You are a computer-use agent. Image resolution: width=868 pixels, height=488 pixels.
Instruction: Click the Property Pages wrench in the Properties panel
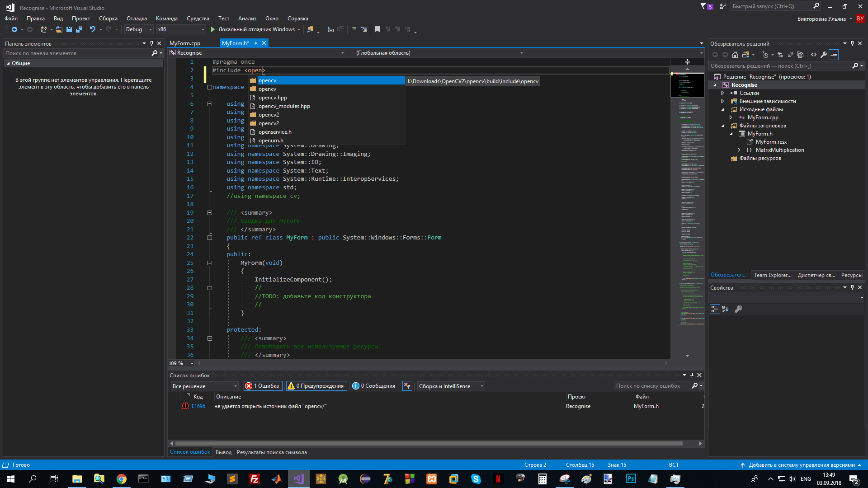738,309
